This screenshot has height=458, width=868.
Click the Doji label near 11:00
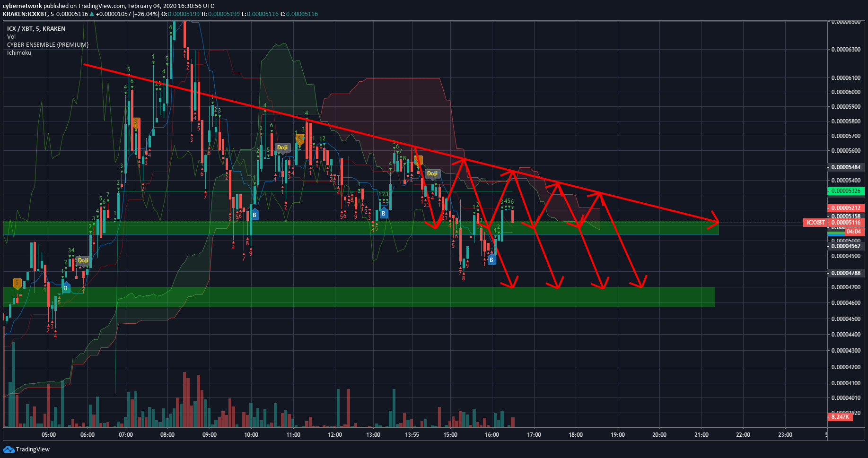[282, 147]
